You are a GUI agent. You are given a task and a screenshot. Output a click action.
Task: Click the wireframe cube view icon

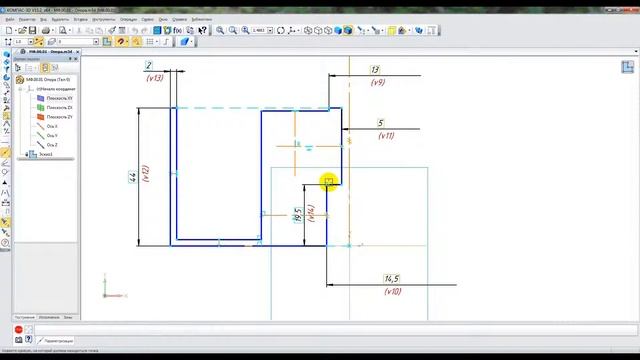click(x=308, y=30)
